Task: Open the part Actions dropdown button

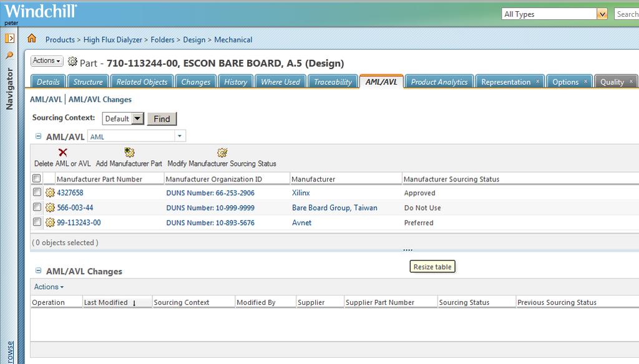Action: pyautogui.click(x=47, y=60)
